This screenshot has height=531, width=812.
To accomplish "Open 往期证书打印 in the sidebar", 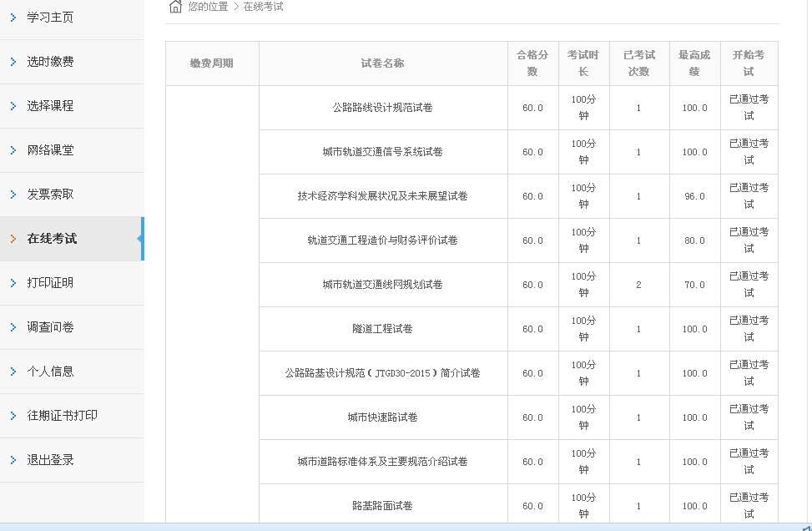I will coord(63,416).
